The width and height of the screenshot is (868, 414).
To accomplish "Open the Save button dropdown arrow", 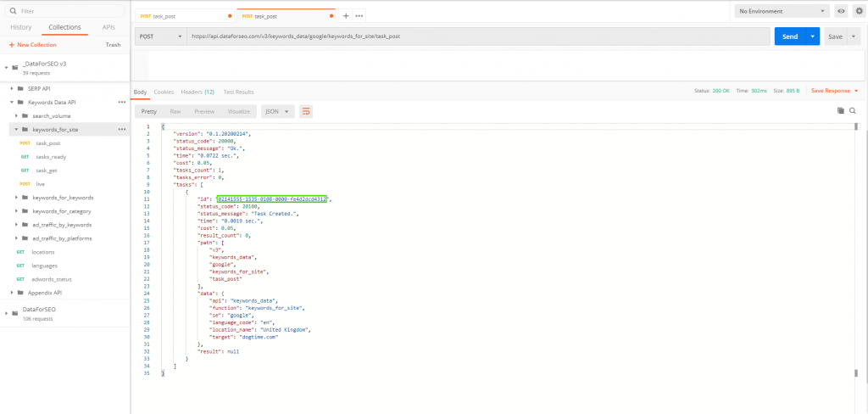I will pyautogui.click(x=852, y=36).
